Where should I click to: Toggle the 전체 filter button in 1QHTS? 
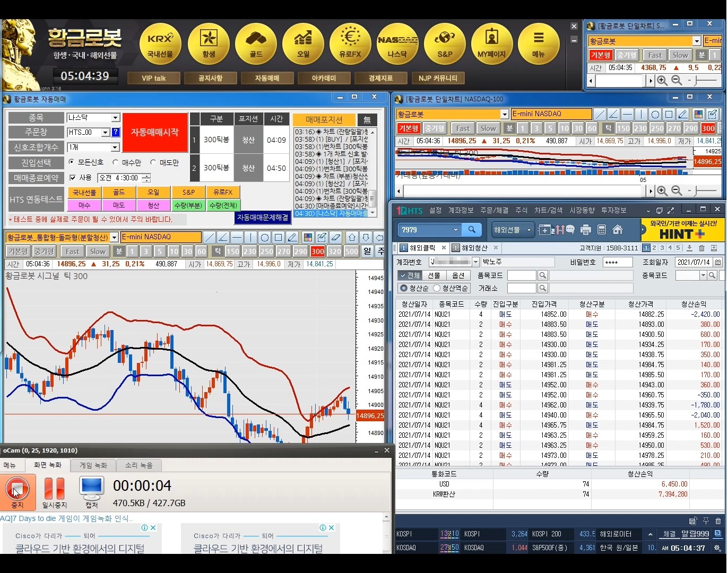(410, 275)
